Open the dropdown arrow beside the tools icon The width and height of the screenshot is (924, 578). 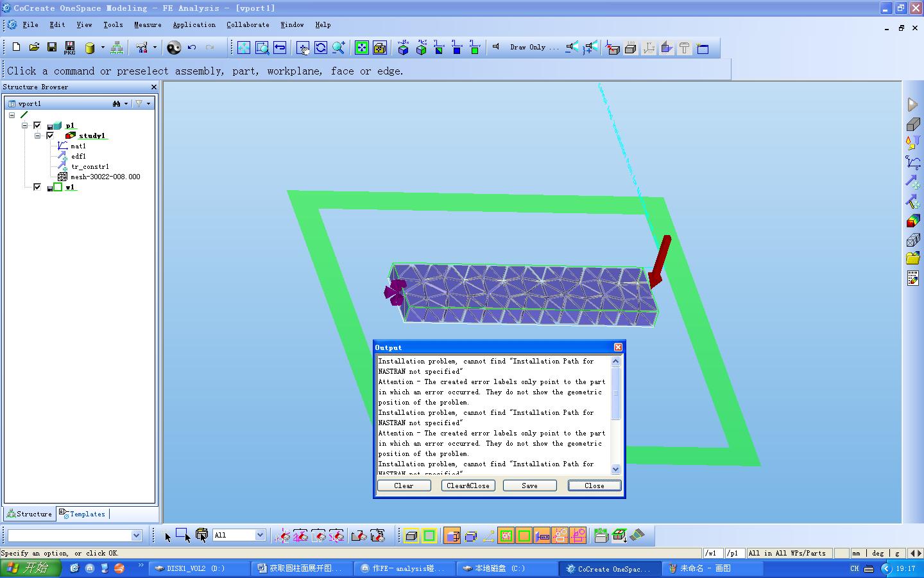click(x=155, y=48)
